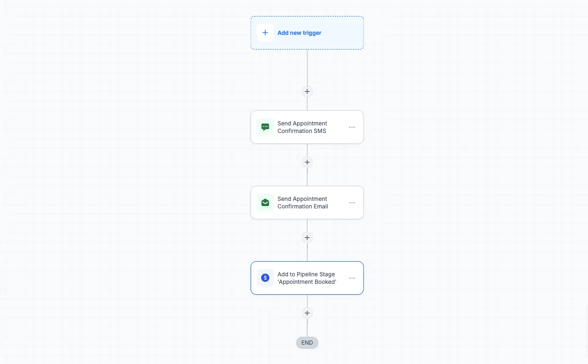Select the Add to Pipeline Stage step

(307, 278)
